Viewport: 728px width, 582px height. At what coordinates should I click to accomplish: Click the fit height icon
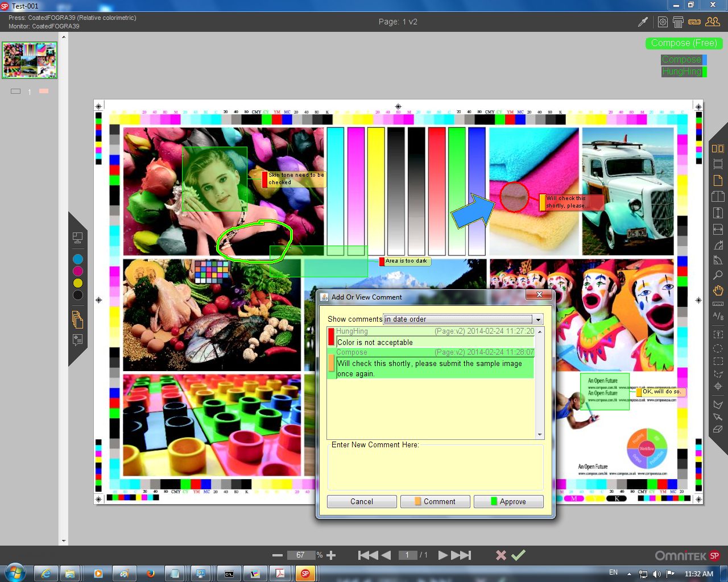click(718, 213)
